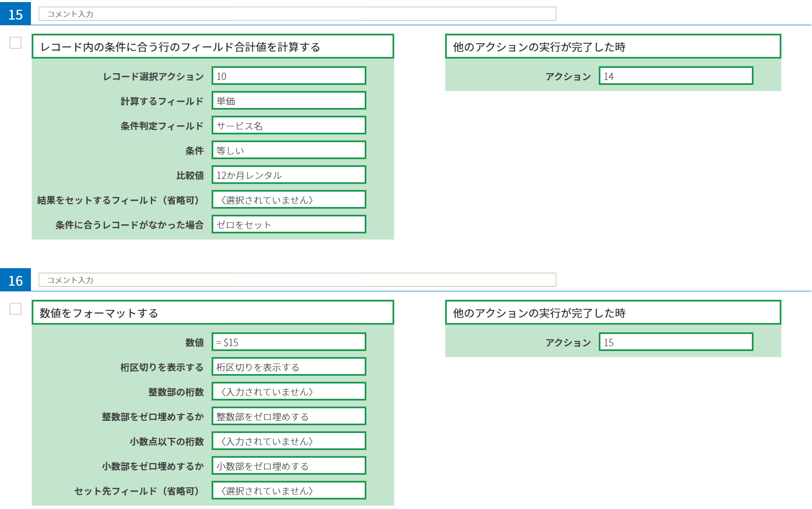Open the action type box 数値をフォーマットする

213,313
